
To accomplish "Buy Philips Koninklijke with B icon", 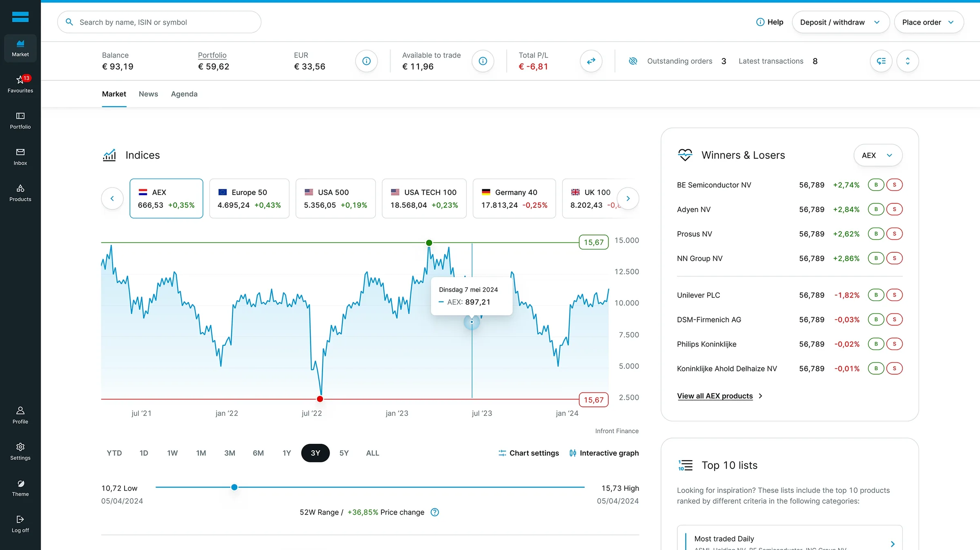I will coord(876,344).
